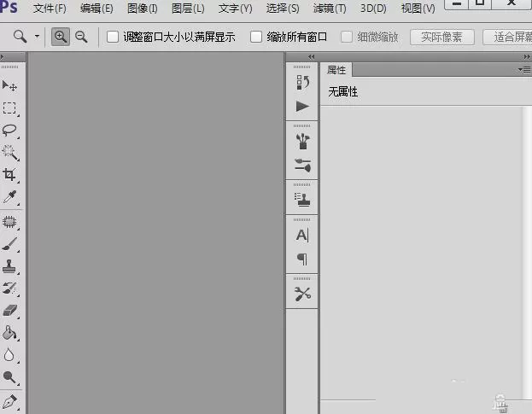Open the 图层(L) menu
Image resolution: width=532 pixels, height=414 pixels.
(188, 9)
